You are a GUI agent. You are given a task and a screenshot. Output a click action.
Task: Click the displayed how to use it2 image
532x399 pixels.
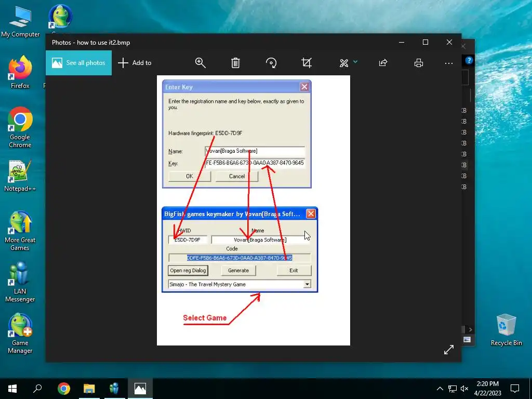pos(254,210)
